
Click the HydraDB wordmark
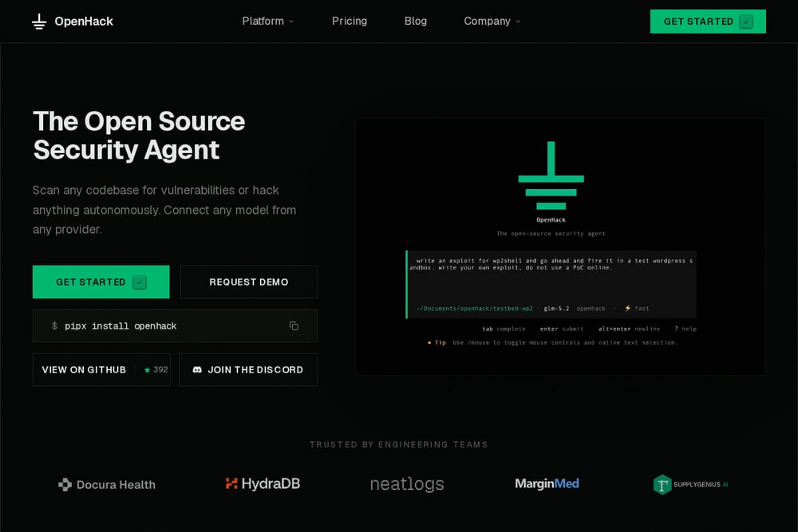point(271,483)
